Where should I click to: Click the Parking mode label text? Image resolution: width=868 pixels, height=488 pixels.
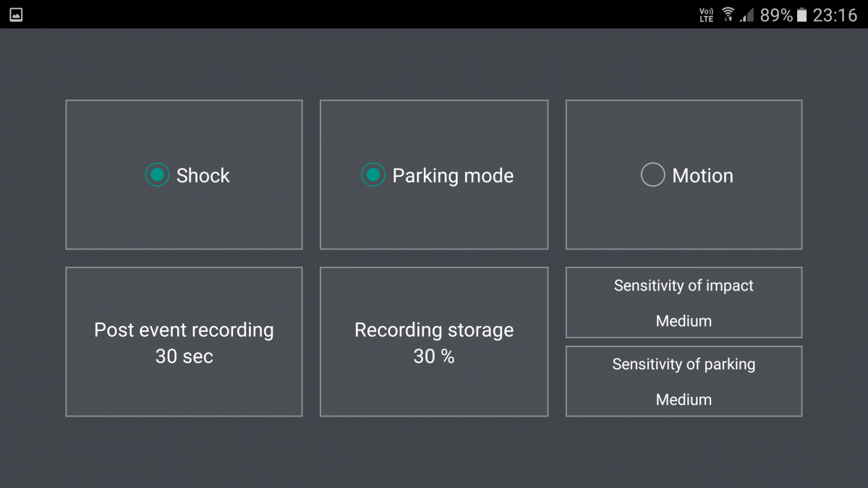453,176
